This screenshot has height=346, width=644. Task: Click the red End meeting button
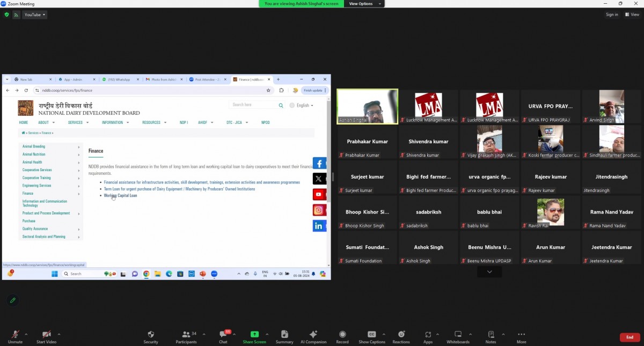[630, 337]
